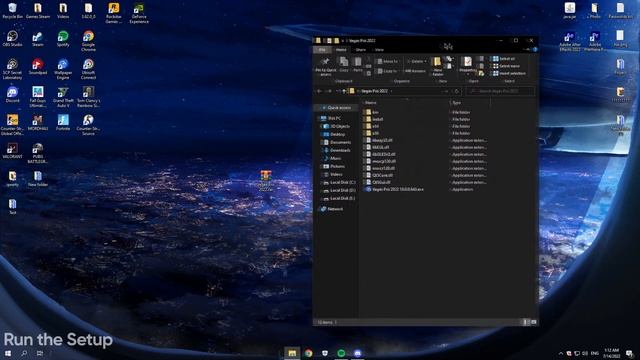640x360 pixels.
Task: Open the File tab in Explorer
Action: [x=322, y=50]
